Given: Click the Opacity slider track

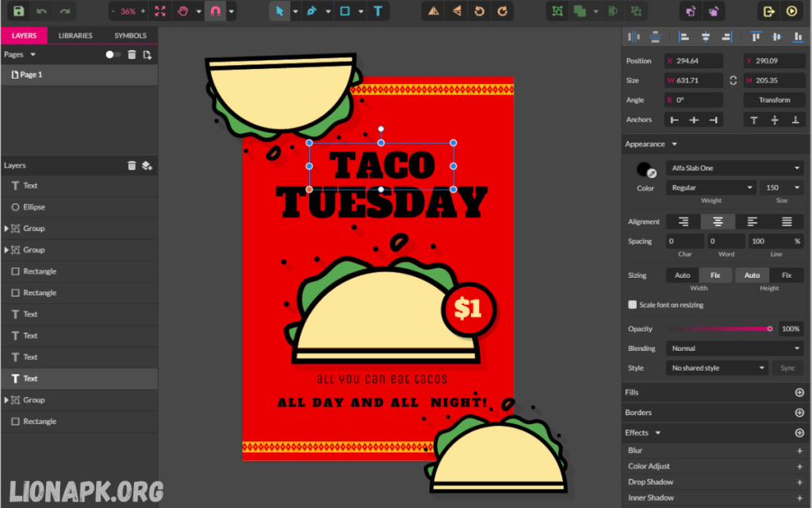Looking at the screenshot, I should [718, 329].
